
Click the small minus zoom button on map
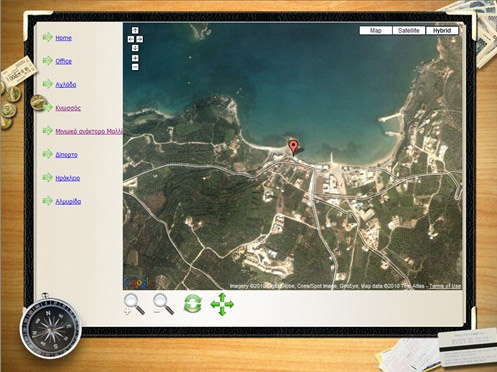click(x=135, y=67)
